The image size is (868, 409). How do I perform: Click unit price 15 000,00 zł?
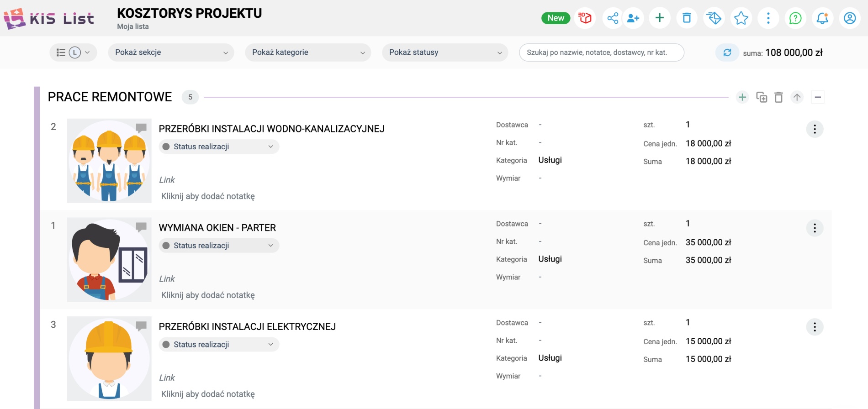pos(708,341)
